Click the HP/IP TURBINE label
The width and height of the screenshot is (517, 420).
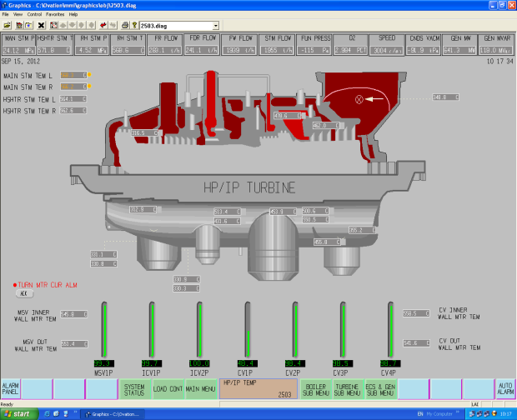[249, 187]
